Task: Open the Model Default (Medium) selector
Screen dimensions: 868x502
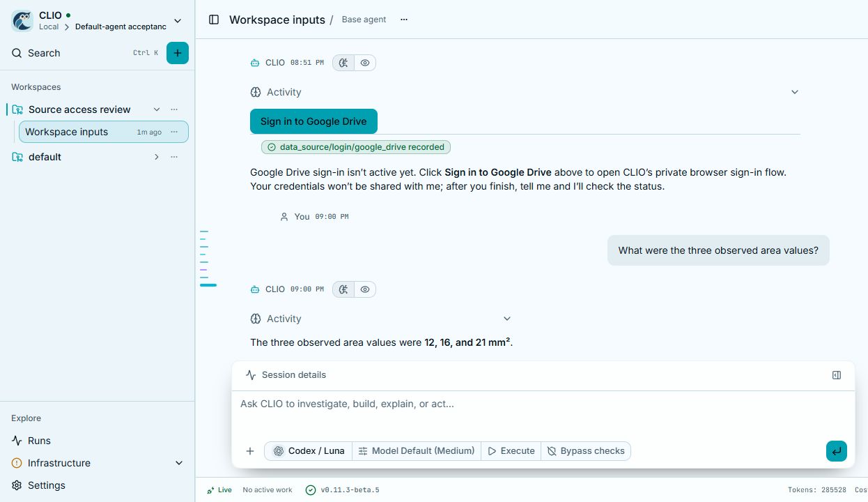Action: coord(417,451)
